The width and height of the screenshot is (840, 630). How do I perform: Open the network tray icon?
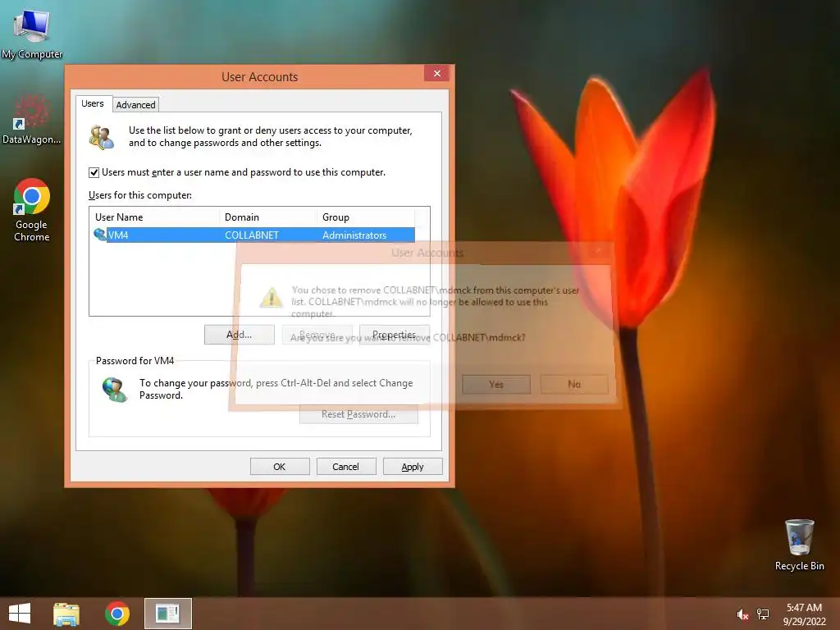click(x=763, y=614)
